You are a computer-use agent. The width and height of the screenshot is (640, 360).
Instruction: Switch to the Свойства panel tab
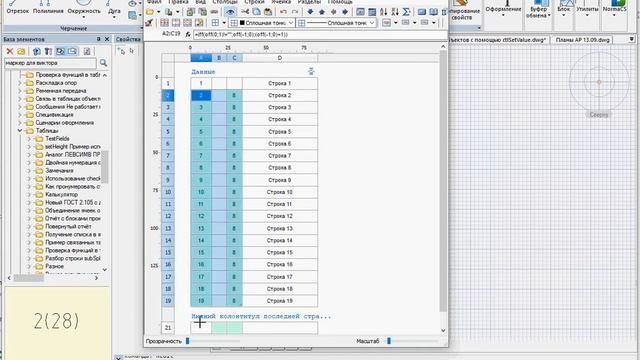[128, 39]
